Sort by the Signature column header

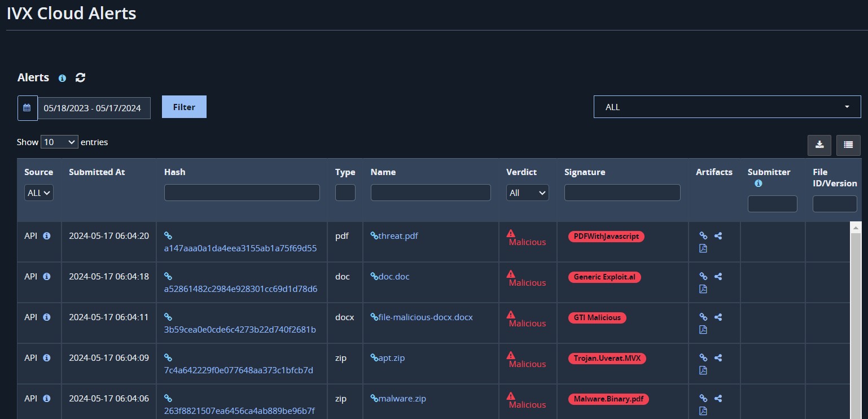(x=585, y=172)
